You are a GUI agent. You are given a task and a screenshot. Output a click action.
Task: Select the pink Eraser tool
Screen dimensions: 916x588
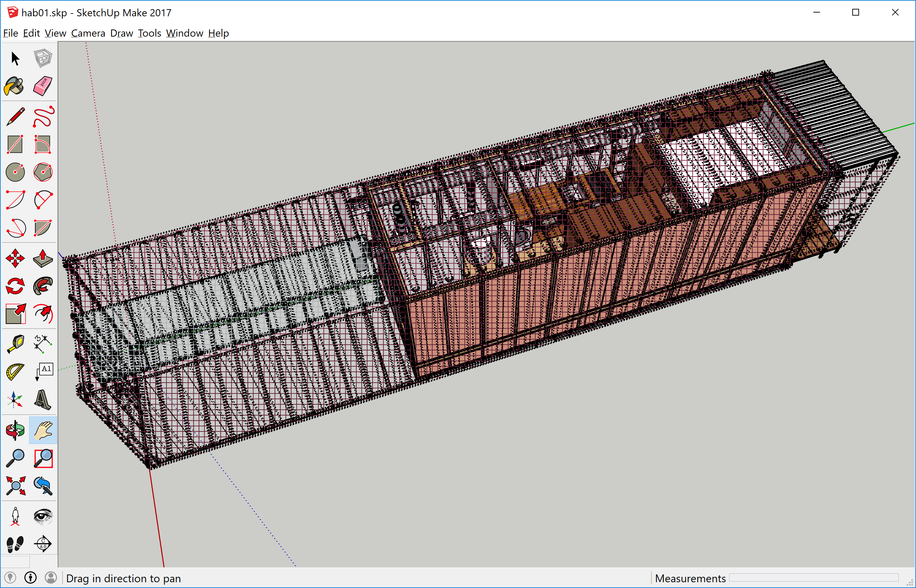(x=43, y=86)
